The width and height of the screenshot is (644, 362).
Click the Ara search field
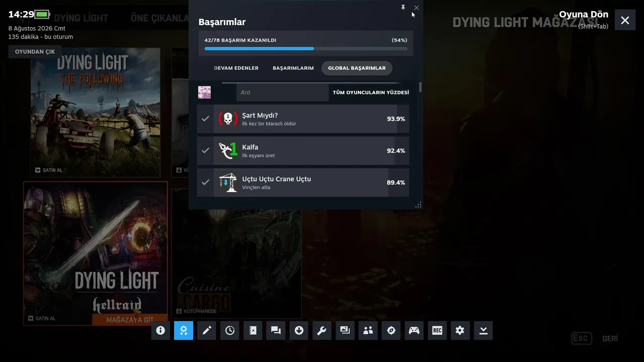(x=282, y=93)
